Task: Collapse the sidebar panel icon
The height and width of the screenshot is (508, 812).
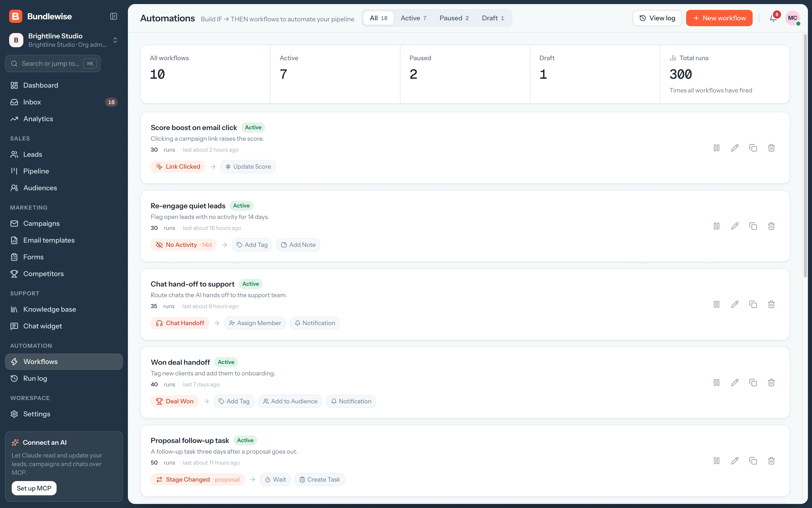Action: 114,17
